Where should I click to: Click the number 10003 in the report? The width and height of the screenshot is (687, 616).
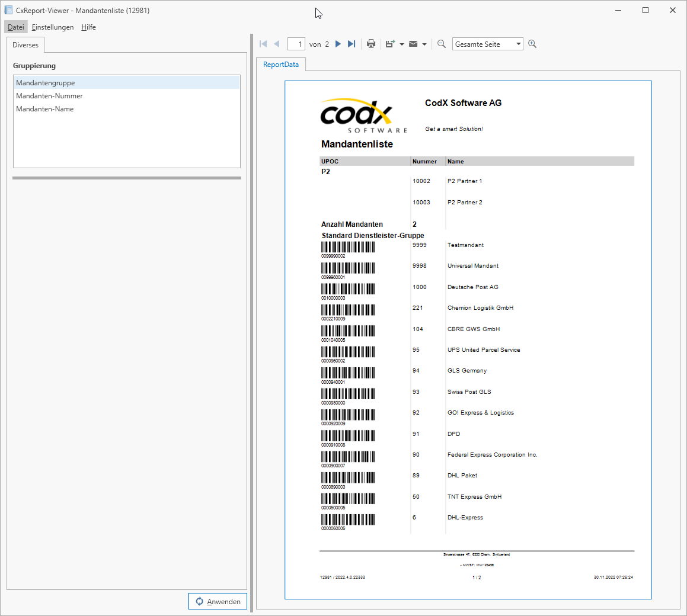421,202
